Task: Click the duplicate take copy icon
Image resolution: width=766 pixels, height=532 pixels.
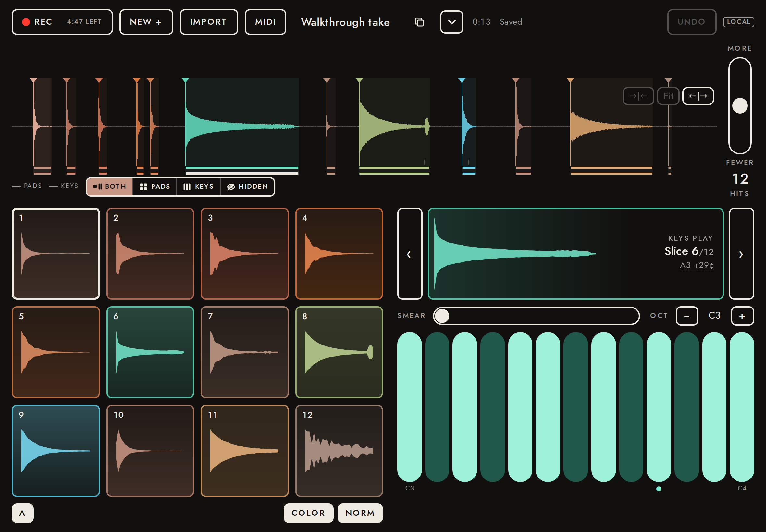Action: pos(419,22)
